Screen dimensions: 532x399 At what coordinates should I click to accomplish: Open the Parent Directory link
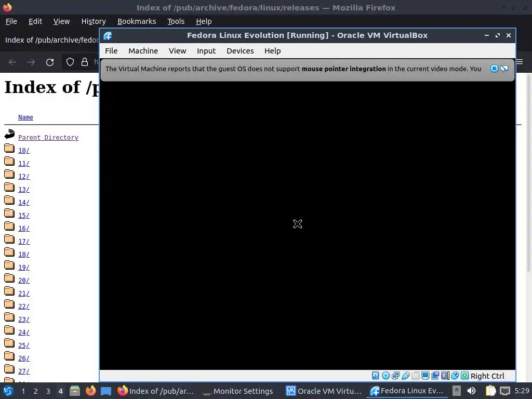(48, 137)
